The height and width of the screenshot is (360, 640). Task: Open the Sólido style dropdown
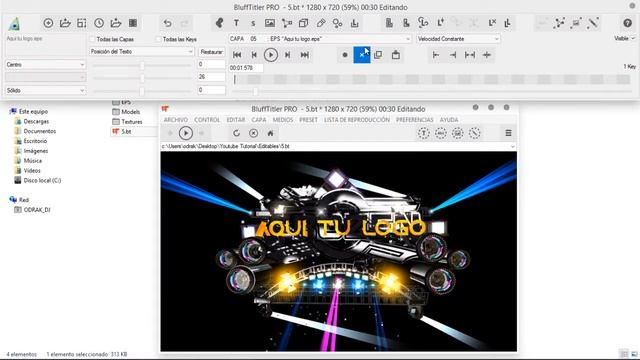45,90
